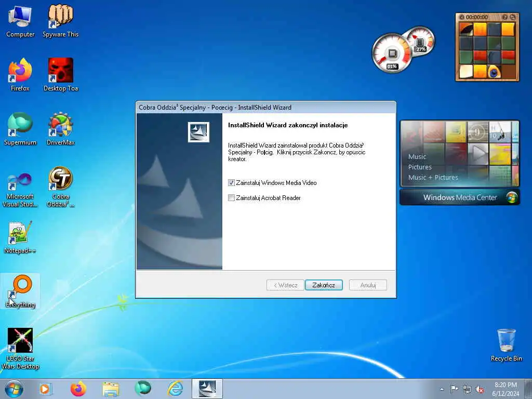
Task: Open the Action Center flag tray icon
Action: (454, 389)
